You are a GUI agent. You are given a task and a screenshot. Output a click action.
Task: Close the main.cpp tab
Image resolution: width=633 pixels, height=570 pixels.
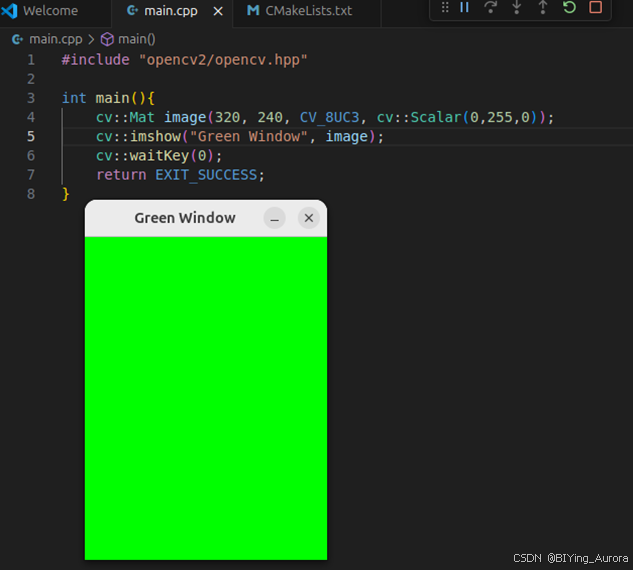[x=218, y=11]
